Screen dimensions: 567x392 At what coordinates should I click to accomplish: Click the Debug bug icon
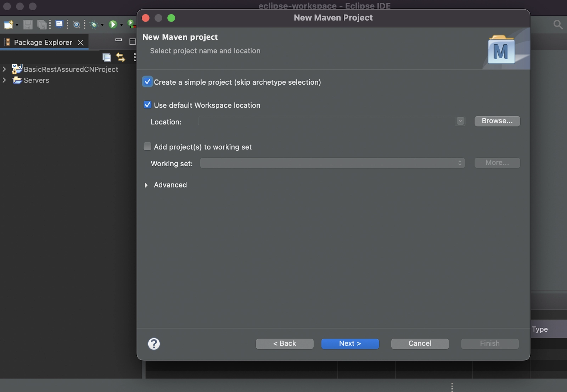pyautogui.click(x=94, y=24)
